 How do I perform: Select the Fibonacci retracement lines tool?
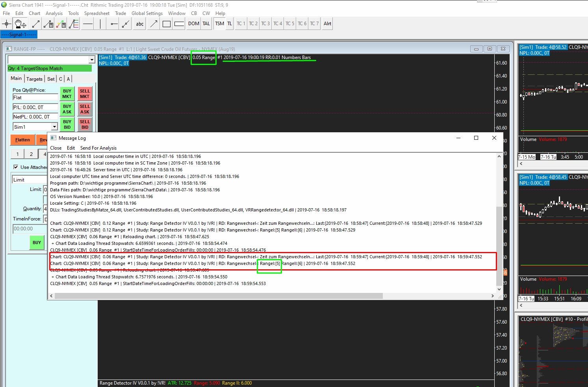74,24
